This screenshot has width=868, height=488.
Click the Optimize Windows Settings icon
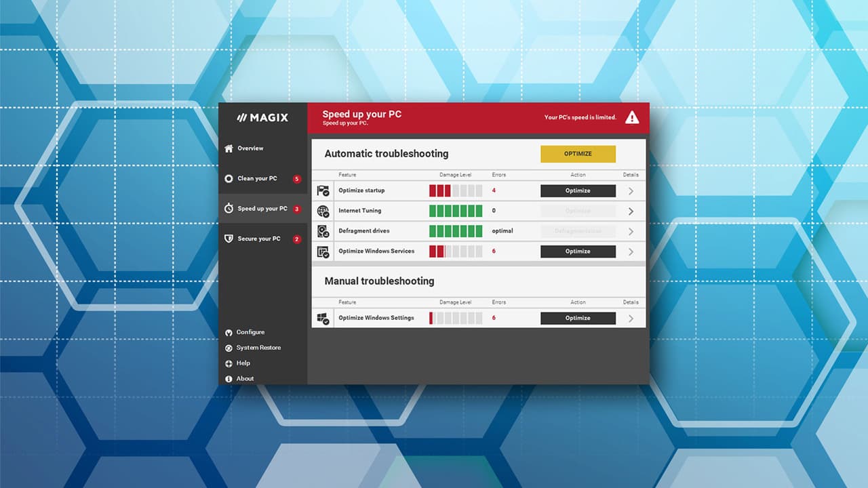323,319
